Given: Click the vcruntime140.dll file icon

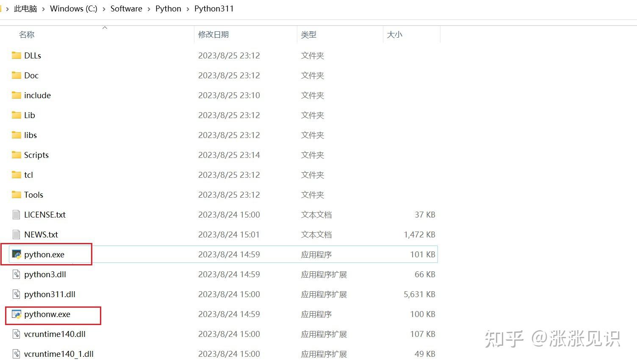Looking at the screenshot, I should tap(17, 334).
